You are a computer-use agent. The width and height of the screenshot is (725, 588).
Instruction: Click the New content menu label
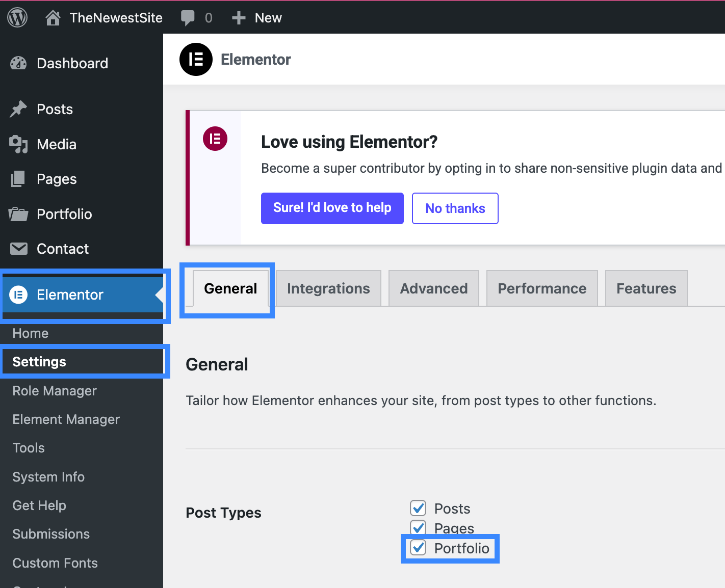(x=268, y=18)
